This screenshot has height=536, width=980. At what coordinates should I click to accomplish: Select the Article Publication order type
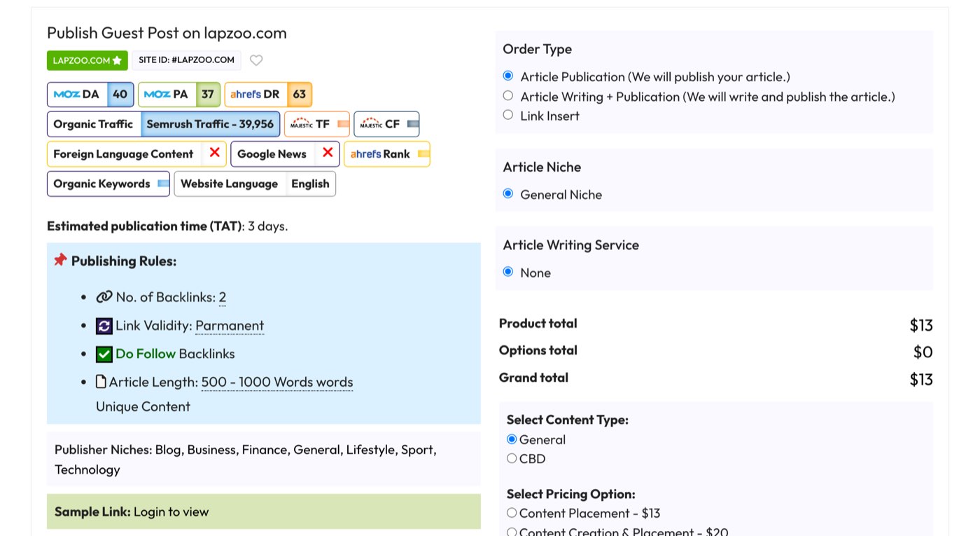coord(508,76)
